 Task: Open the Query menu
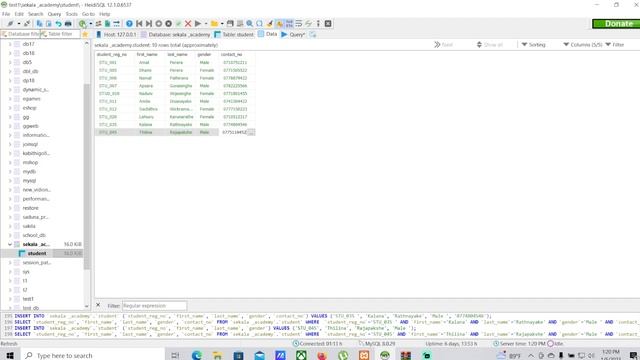(x=54, y=14)
